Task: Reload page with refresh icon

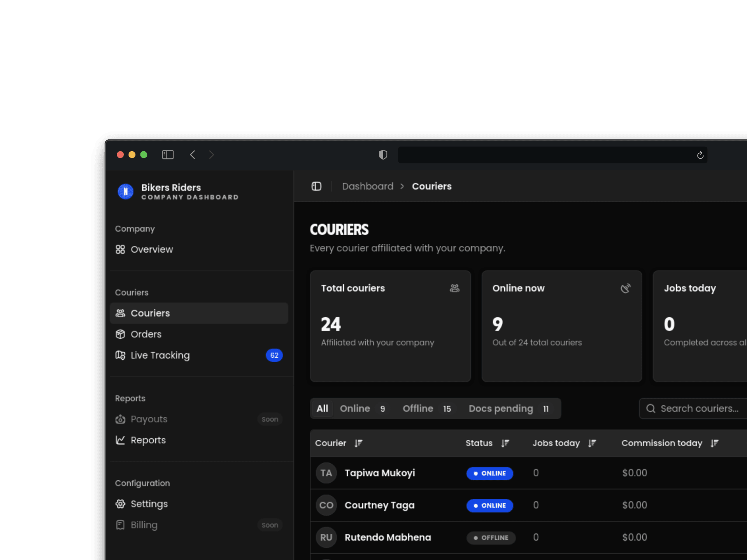Action: (700, 155)
